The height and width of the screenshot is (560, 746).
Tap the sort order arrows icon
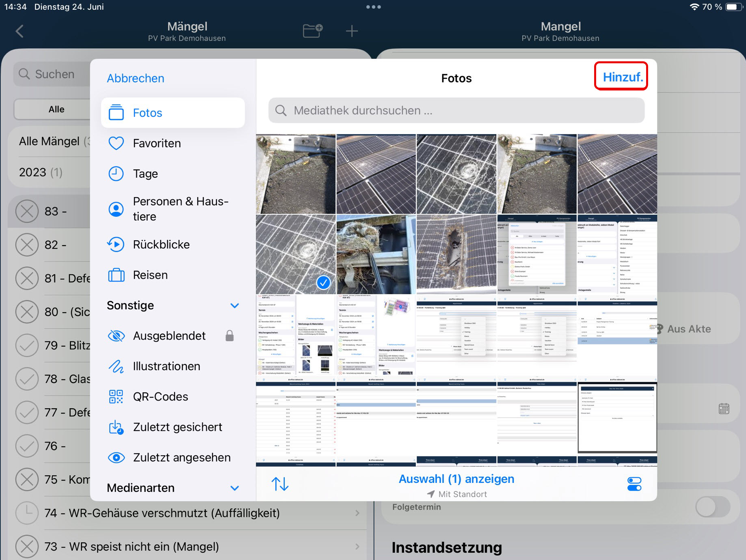pyautogui.click(x=280, y=484)
